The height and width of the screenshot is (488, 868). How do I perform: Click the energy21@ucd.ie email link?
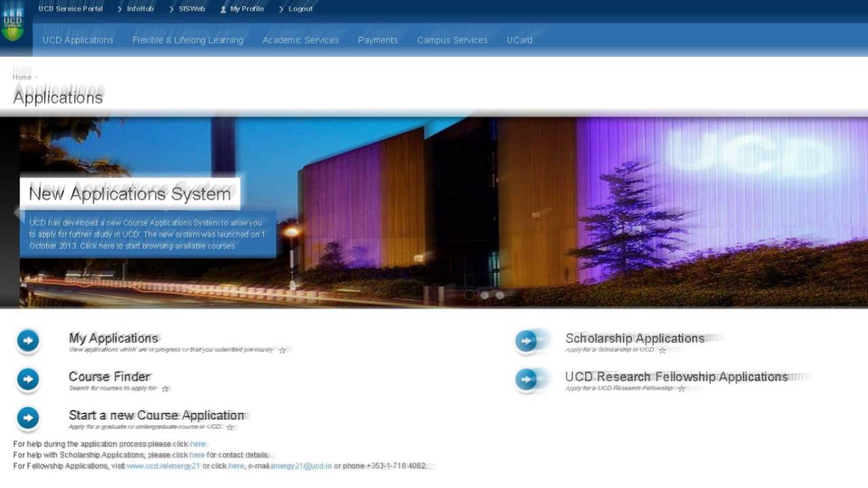point(301,466)
